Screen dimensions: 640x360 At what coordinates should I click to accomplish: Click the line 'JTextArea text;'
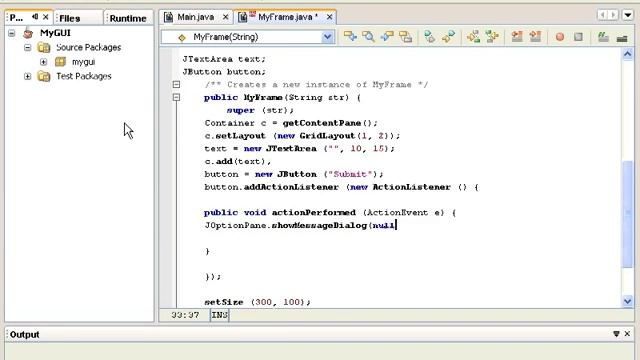click(x=224, y=59)
